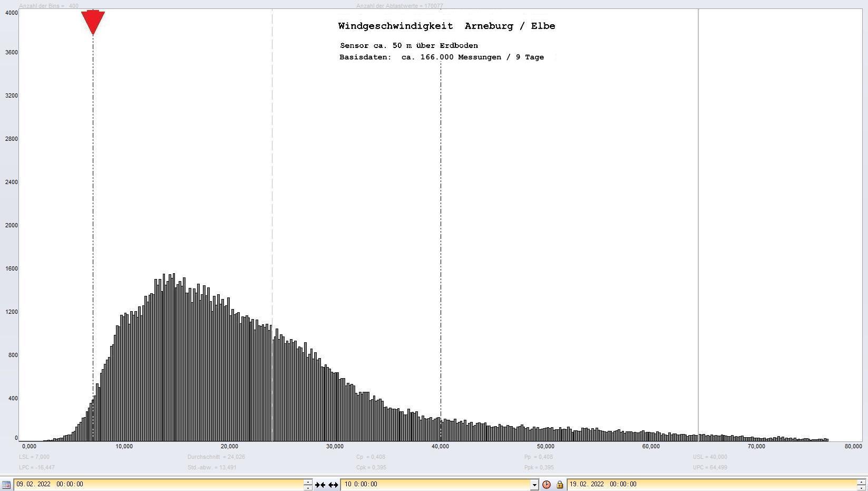Click the y-axis label 1600
The image size is (868, 491).
pos(12,268)
